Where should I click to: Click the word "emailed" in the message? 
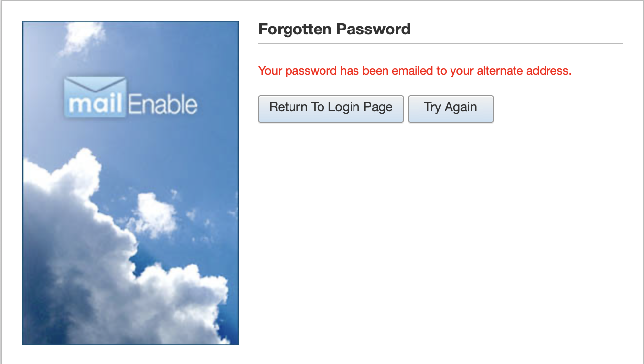click(412, 71)
